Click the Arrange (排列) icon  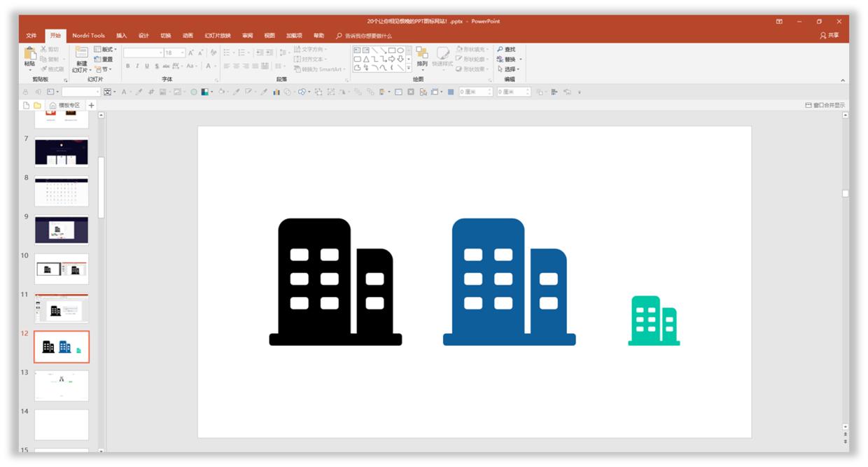421,55
